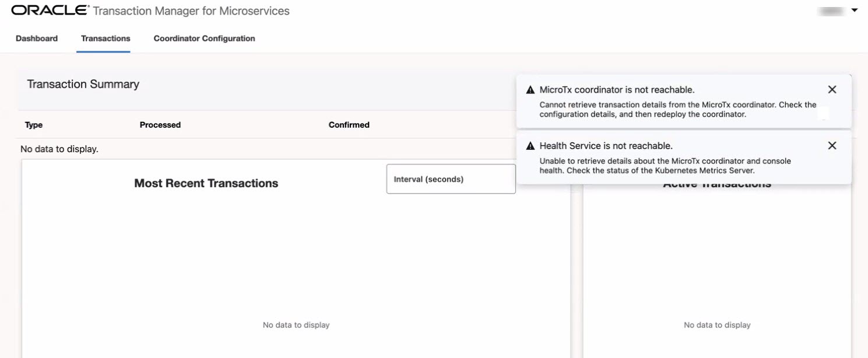The width and height of the screenshot is (868, 358).
Task: Click the Transaction Summary heading
Action: click(x=83, y=84)
